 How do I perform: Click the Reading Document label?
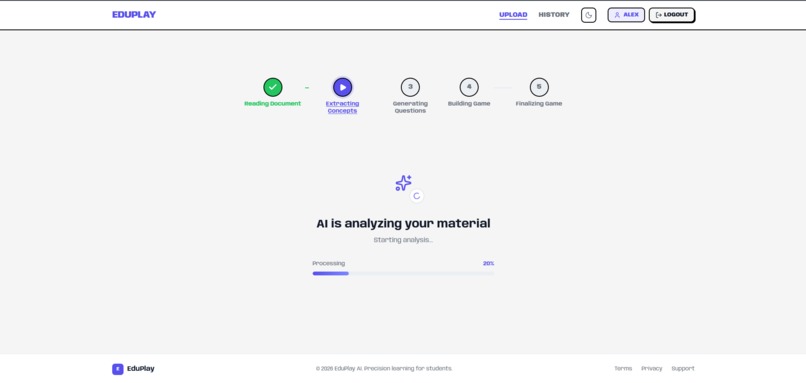(272, 103)
